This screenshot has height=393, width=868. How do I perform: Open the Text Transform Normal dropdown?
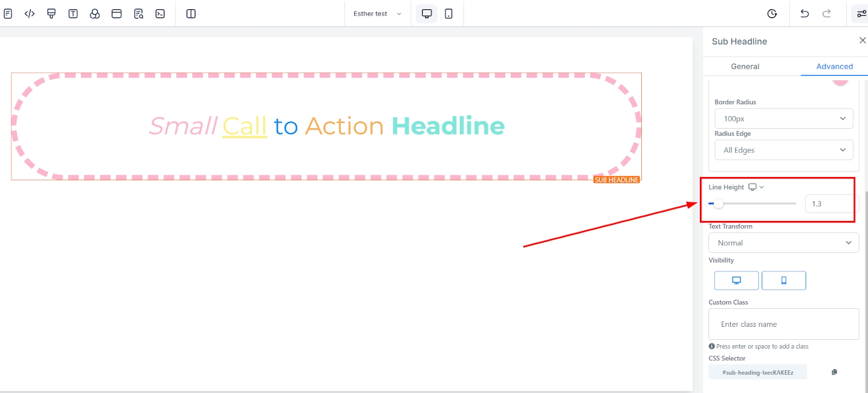point(783,243)
